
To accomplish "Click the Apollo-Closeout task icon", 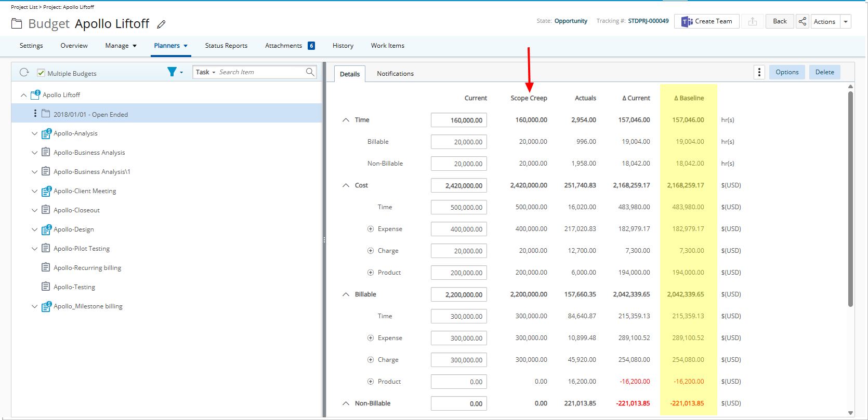I will (x=46, y=210).
